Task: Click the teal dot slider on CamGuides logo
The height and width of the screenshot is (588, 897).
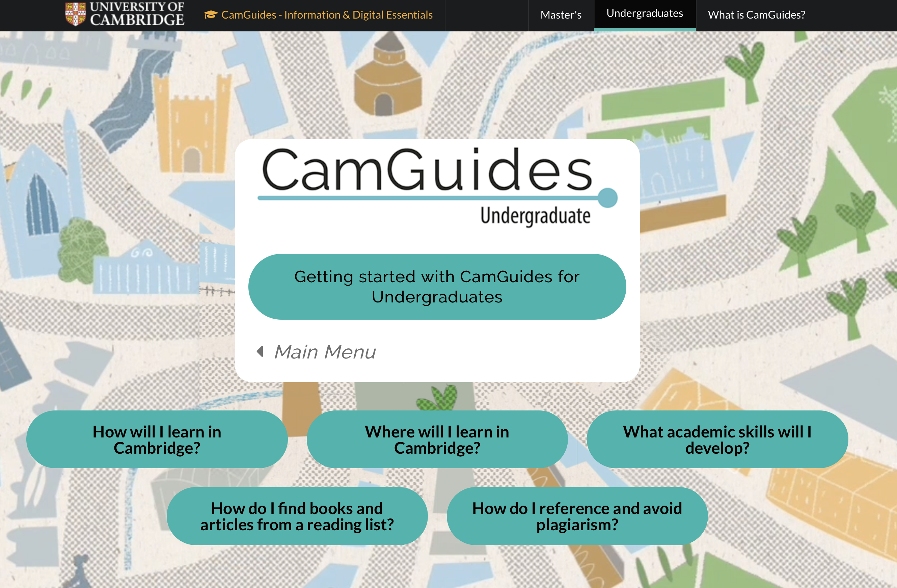Action: point(608,197)
